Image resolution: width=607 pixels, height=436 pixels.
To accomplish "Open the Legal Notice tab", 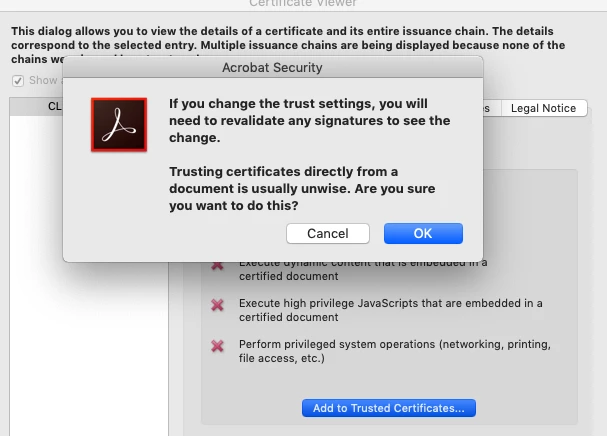I will point(544,108).
